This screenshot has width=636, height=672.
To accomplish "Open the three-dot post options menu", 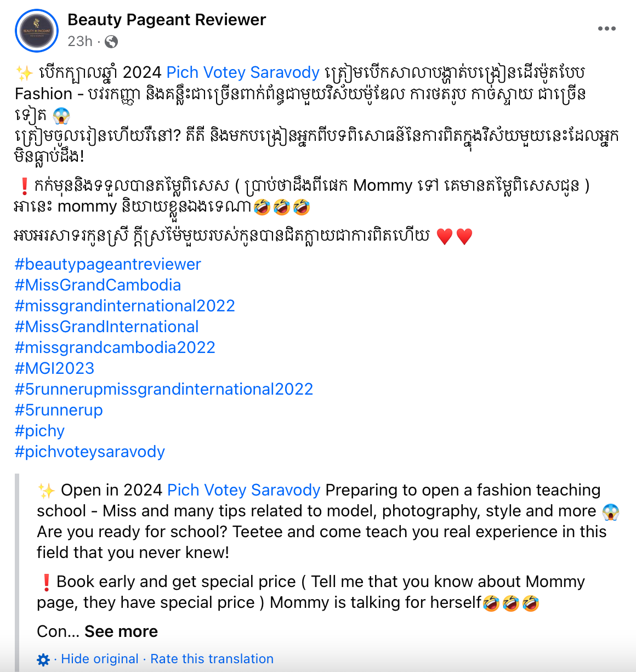I will point(606,29).
